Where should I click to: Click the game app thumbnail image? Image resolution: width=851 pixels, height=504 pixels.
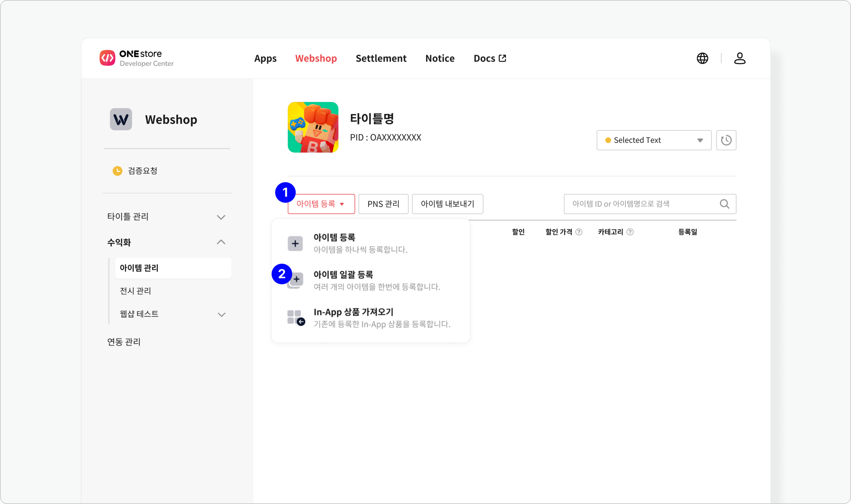coord(313,127)
